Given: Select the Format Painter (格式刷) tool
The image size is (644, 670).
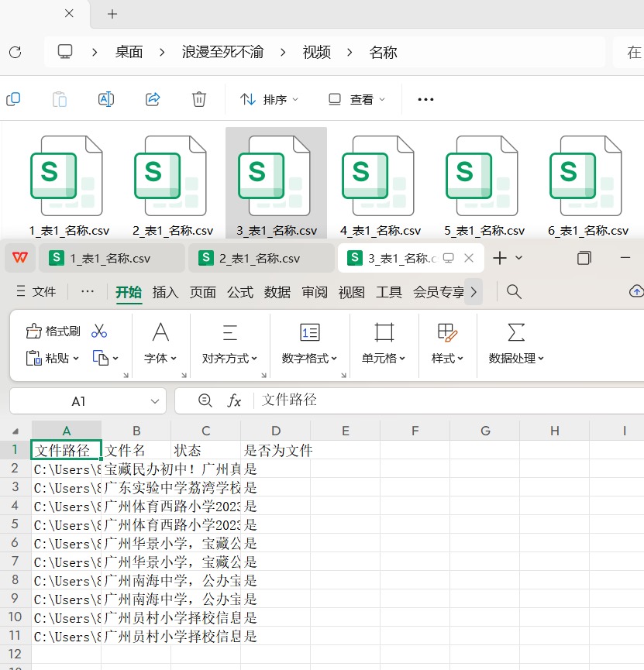Looking at the screenshot, I should coord(53,332).
